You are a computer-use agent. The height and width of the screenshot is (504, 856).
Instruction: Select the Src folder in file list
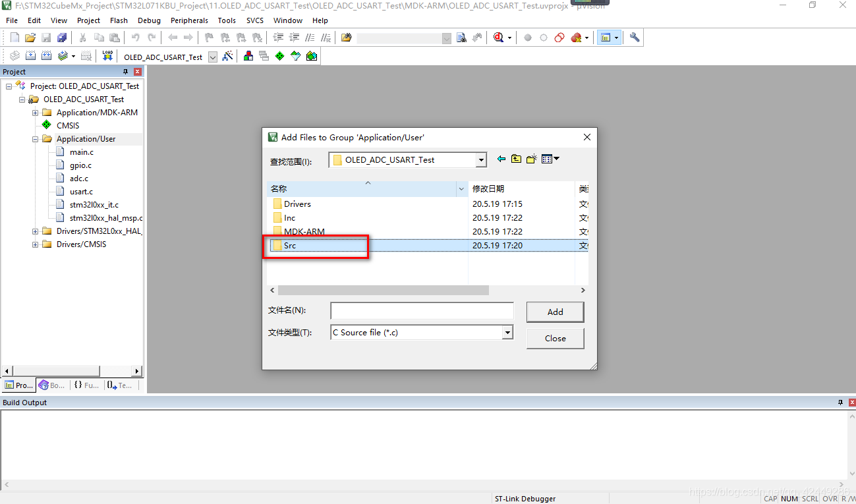tap(289, 245)
